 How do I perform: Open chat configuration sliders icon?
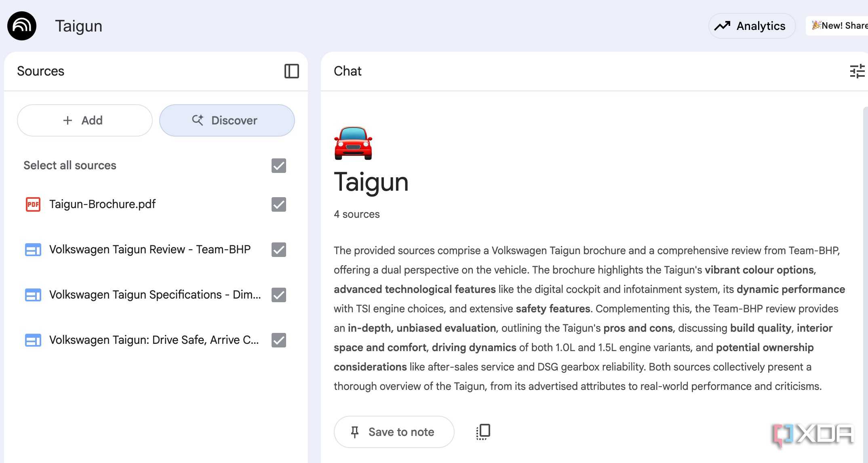tap(857, 71)
